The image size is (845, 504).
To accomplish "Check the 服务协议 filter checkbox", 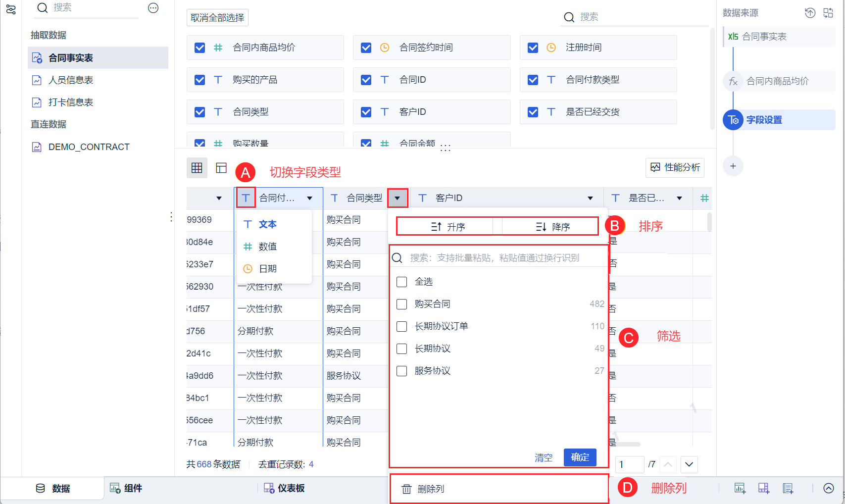I will (402, 371).
